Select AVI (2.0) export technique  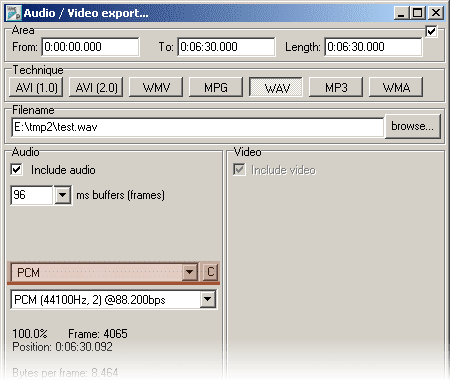pos(96,88)
